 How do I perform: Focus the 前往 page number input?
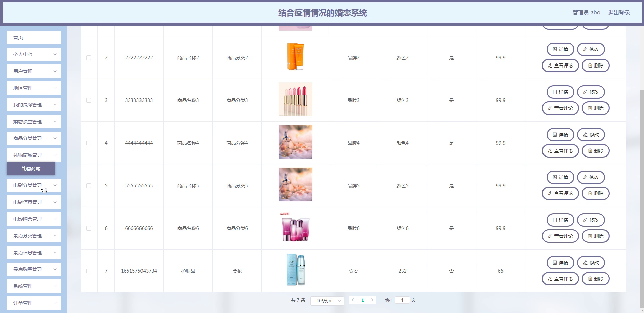(x=402, y=300)
